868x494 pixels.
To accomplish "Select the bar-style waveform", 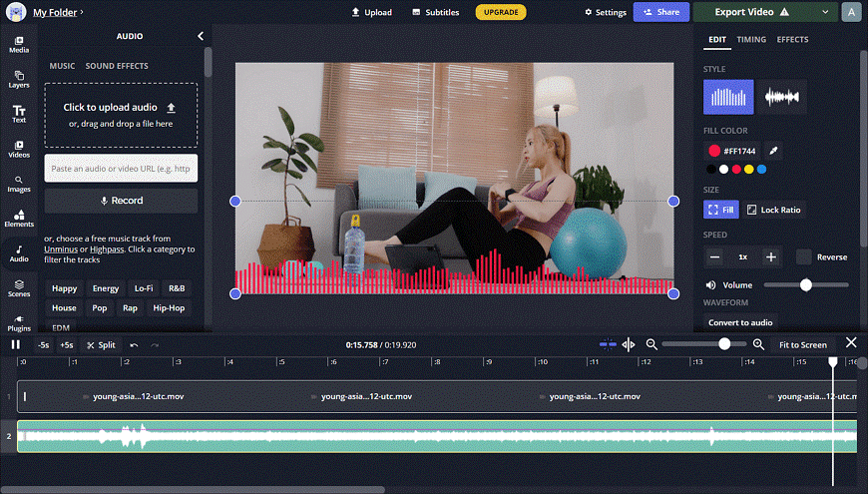I will pos(728,97).
